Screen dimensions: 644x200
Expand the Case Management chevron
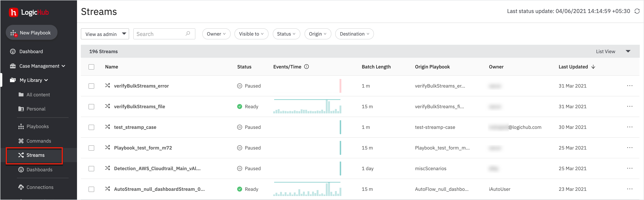tap(64, 66)
